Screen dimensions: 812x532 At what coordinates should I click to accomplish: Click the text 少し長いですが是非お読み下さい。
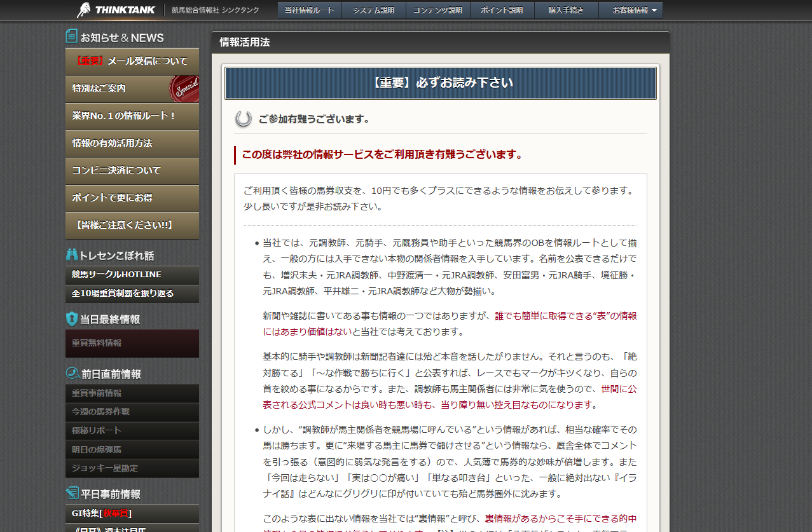[313, 207]
